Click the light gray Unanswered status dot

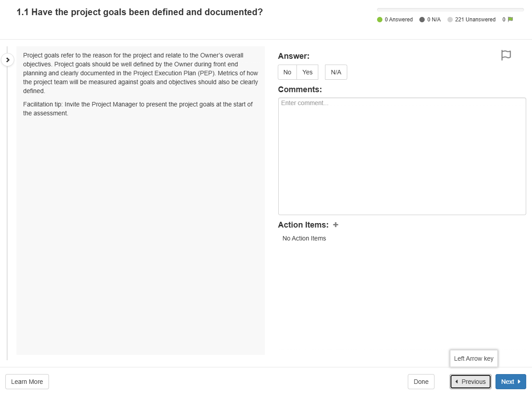click(450, 20)
